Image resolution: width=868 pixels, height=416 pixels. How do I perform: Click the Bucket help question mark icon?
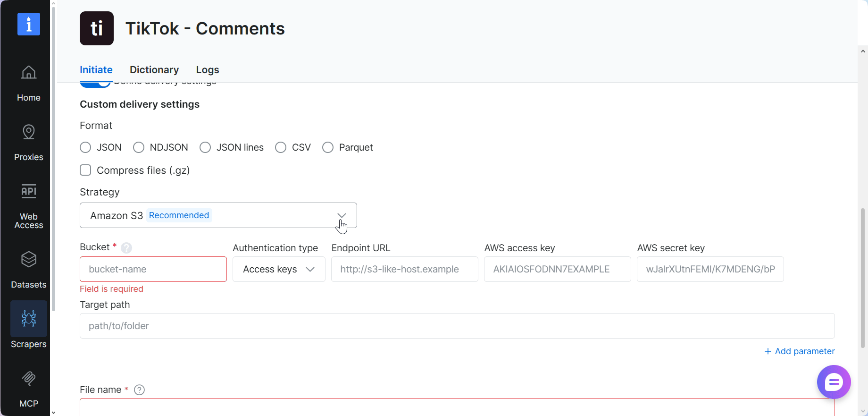click(126, 247)
